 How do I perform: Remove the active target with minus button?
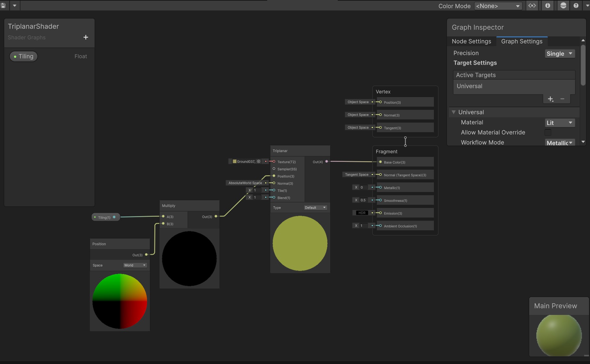tap(562, 99)
